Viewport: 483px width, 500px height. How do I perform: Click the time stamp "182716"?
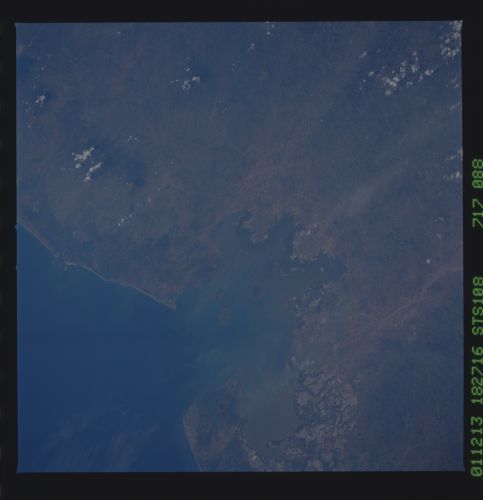click(x=477, y=375)
